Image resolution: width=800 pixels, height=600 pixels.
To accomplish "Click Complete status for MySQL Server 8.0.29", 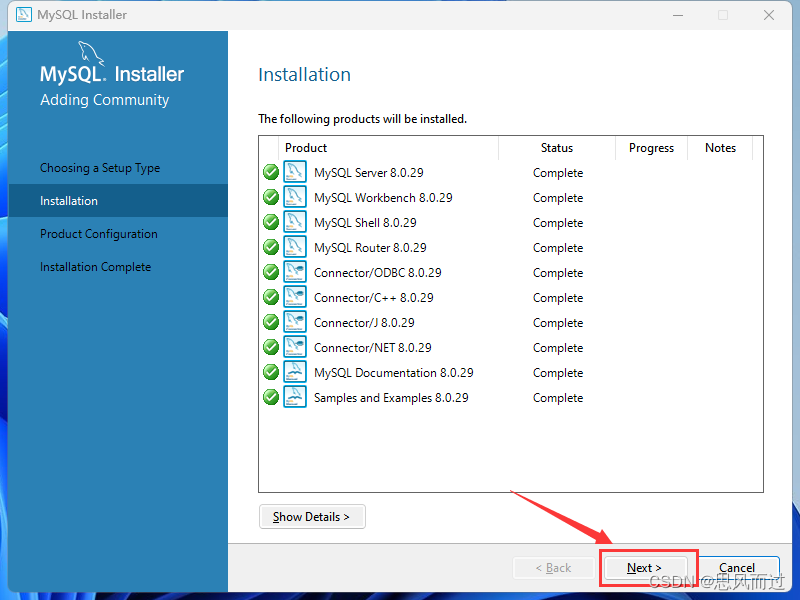I will click(558, 173).
